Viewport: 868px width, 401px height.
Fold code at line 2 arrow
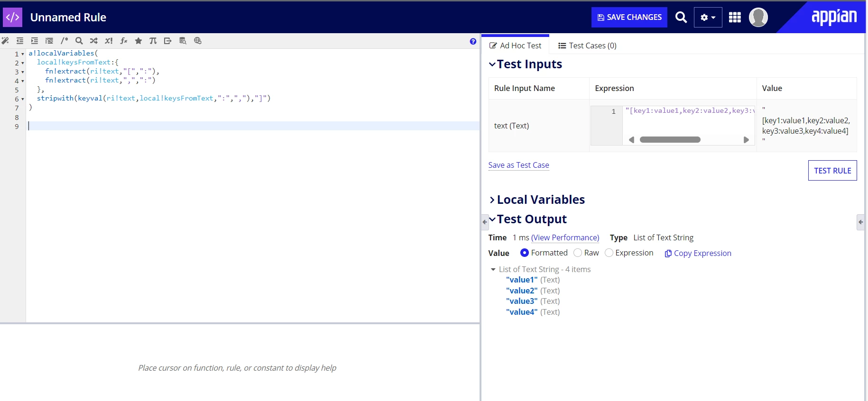(23, 63)
